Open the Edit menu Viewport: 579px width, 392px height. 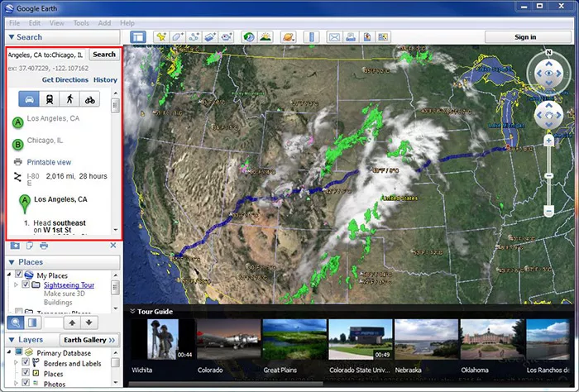coord(35,23)
